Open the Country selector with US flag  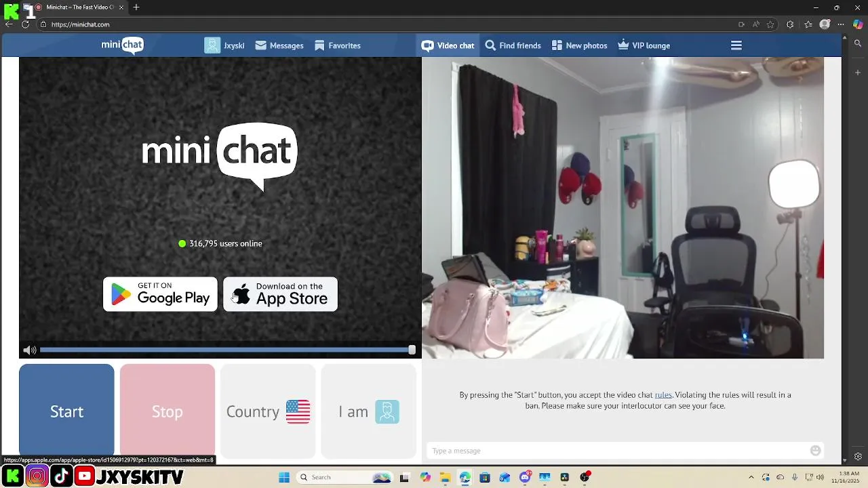268,411
